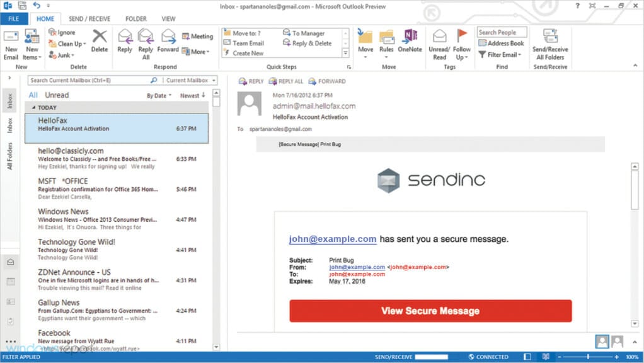
Task: Switch to Mail view in navigation bar
Action: pos(11,262)
